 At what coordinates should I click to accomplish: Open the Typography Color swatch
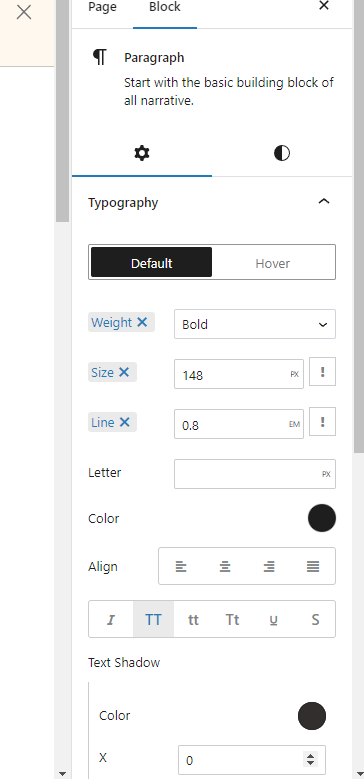[x=322, y=518]
